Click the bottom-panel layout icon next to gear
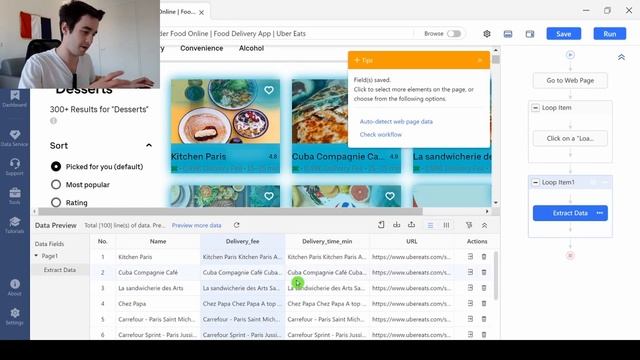Screen dimensions: 640x360 [508, 34]
